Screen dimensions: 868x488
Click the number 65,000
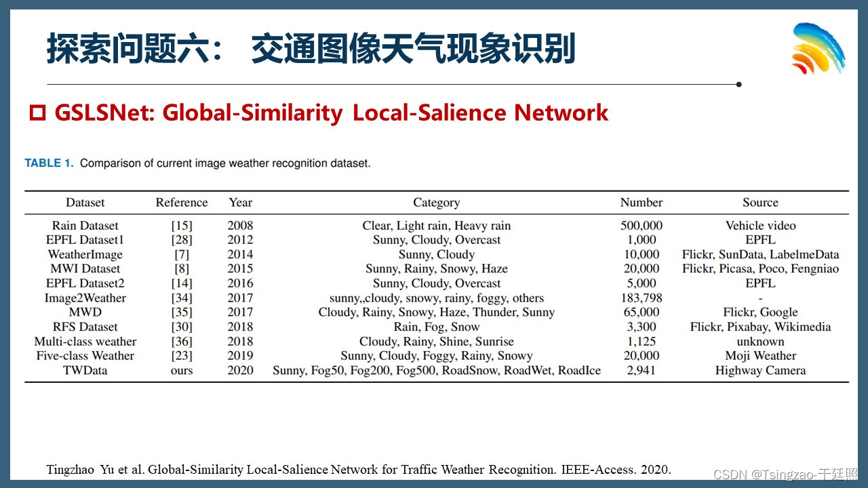pyautogui.click(x=642, y=312)
